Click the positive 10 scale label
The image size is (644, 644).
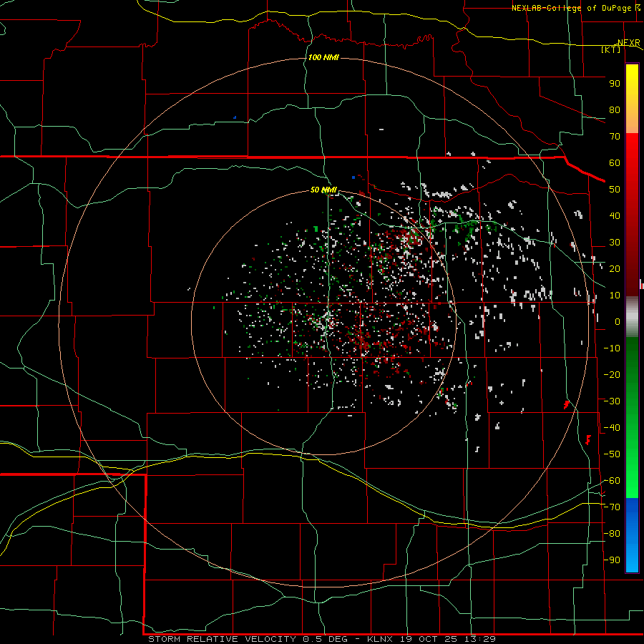pos(615,296)
